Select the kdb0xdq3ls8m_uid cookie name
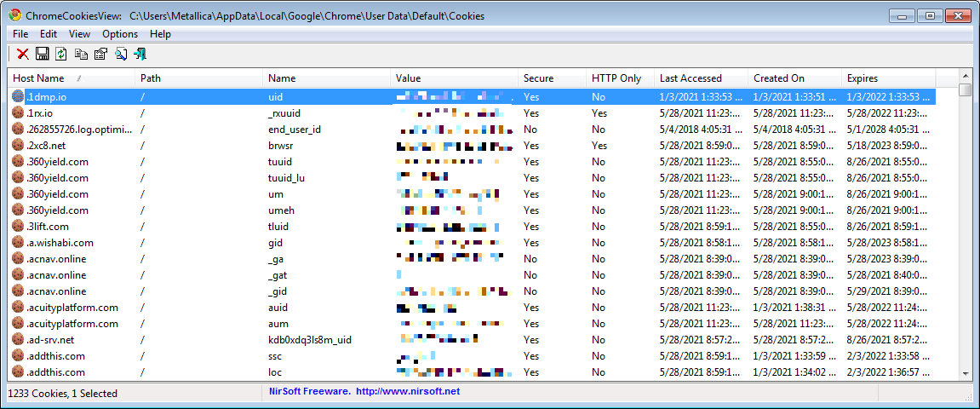 tap(309, 340)
